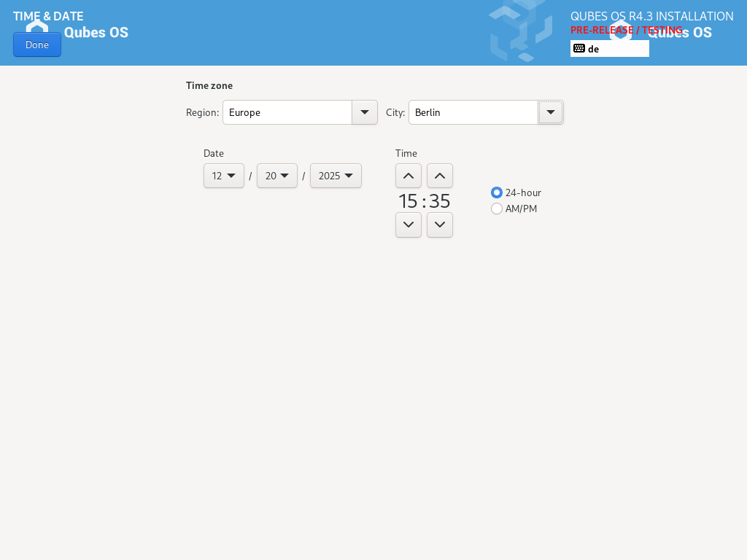The width and height of the screenshot is (747, 560).
Task: Open the month dropdown showing 12
Action: pyautogui.click(x=224, y=176)
